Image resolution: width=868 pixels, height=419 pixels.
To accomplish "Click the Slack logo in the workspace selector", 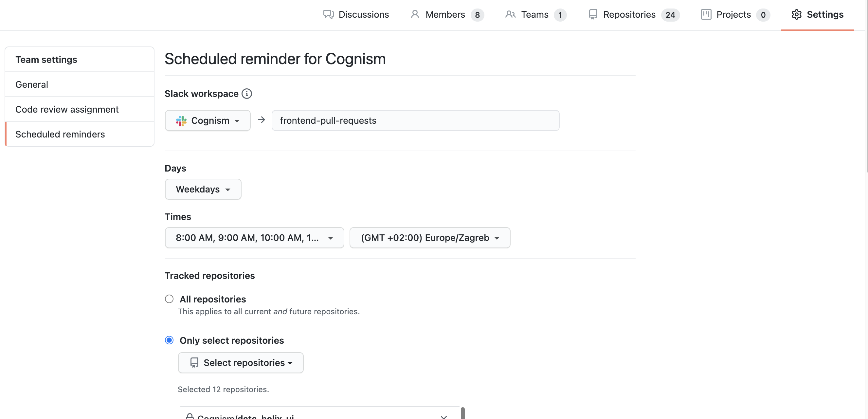I will pos(181,120).
